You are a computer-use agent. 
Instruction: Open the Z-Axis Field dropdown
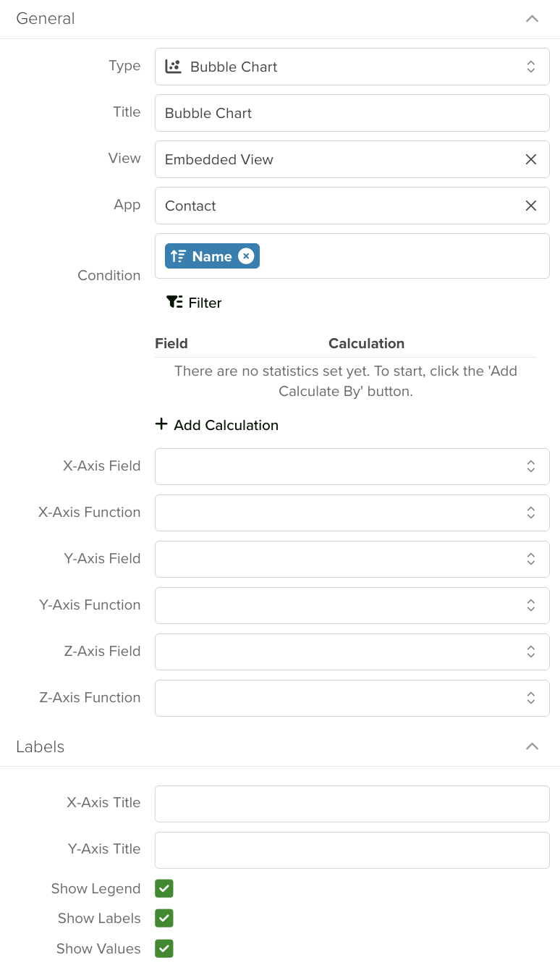point(352,652)
